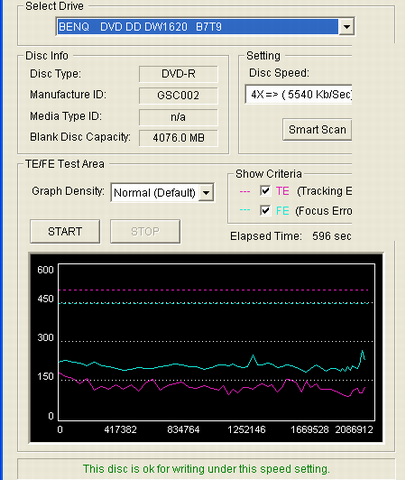Click the Smart Scan button
Image resolution: width=405 pixels, height=480 pixels.
point(317,129)
